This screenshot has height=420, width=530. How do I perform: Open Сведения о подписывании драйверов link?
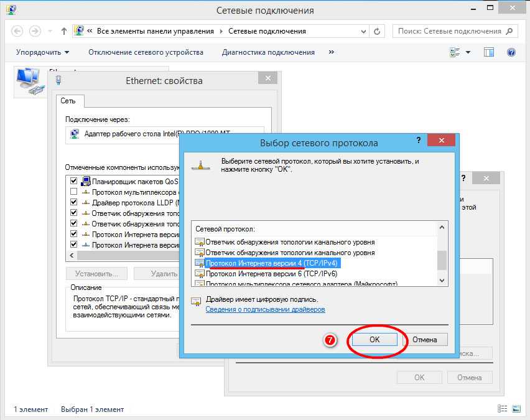(265, 309)
